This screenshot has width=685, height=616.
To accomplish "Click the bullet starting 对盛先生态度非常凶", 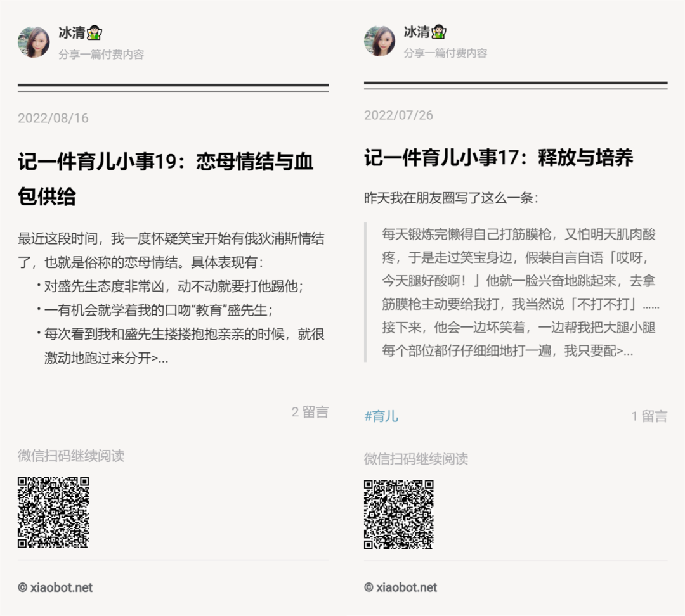I will coord(171,286).
